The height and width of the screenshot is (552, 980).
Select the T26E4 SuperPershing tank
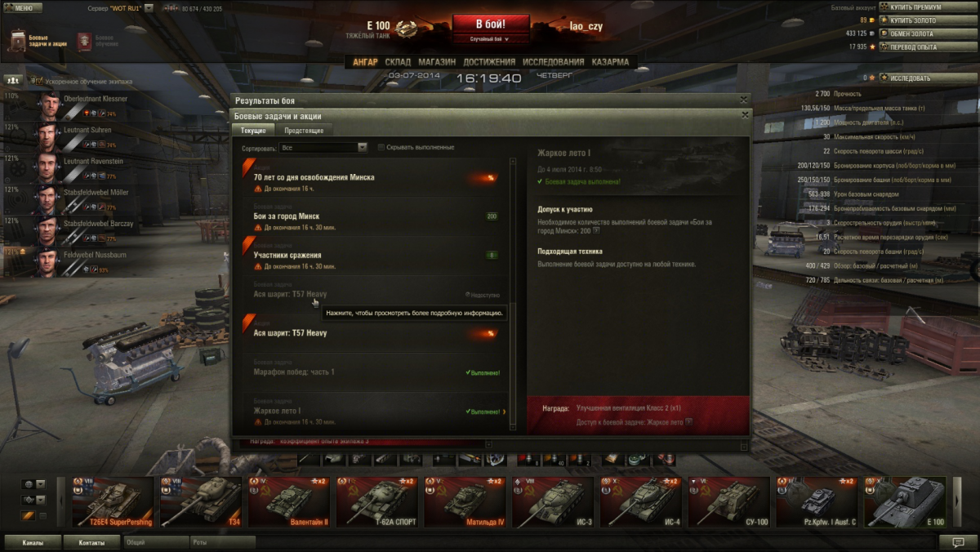[113, 501]
